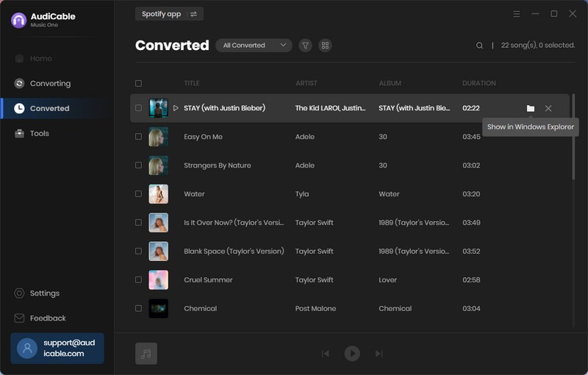Click the Strangers By Nature album thumbnail
The height and width of the screenshot is (375, 588).
(x=158, y=165)
